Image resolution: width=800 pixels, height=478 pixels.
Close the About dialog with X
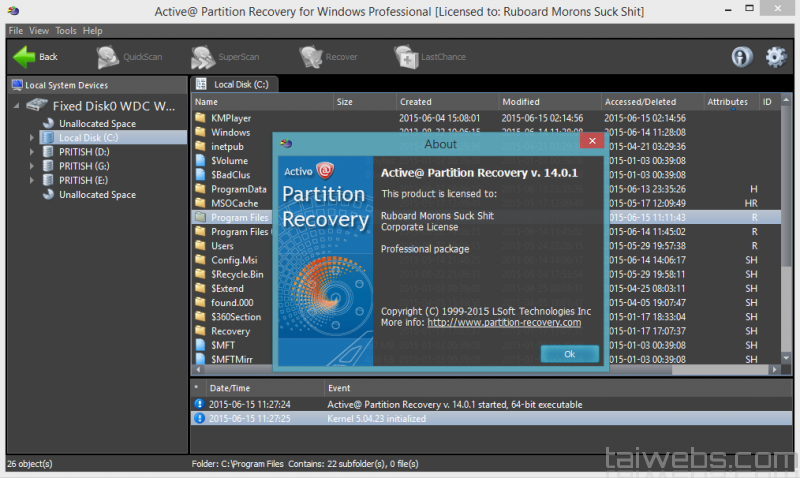click(591, 143)
